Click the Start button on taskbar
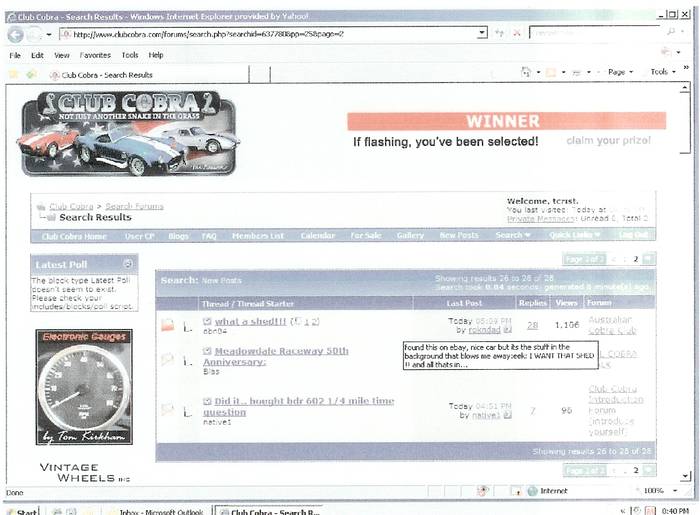Screen dimensions: 700x515 tap(22, 511)
